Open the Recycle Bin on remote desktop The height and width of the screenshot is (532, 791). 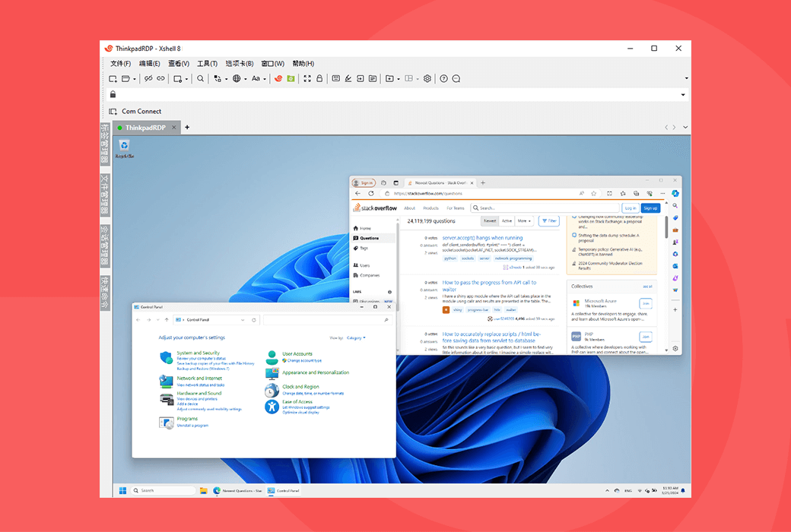(x=124, y=147)
